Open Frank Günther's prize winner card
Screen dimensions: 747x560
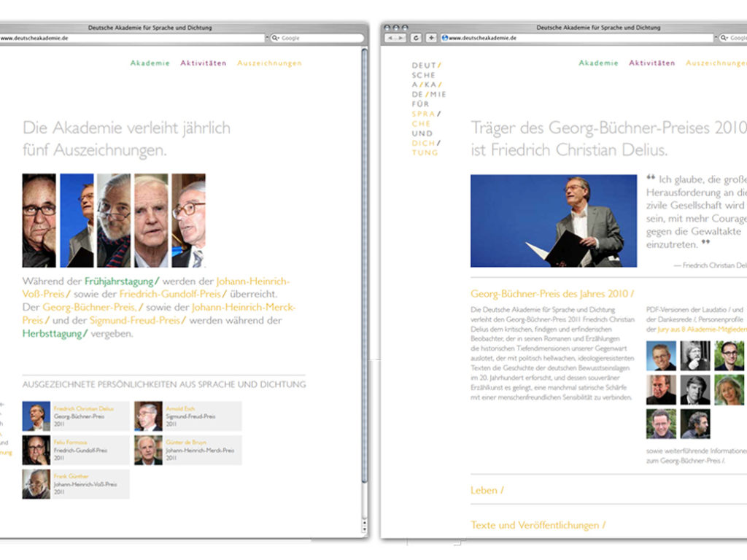coord(76,484)
